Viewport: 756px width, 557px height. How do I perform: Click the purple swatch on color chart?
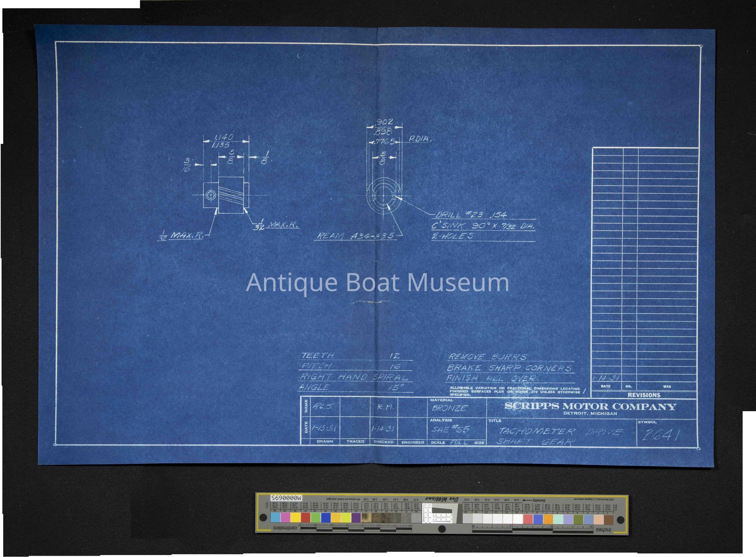point(356,518)
